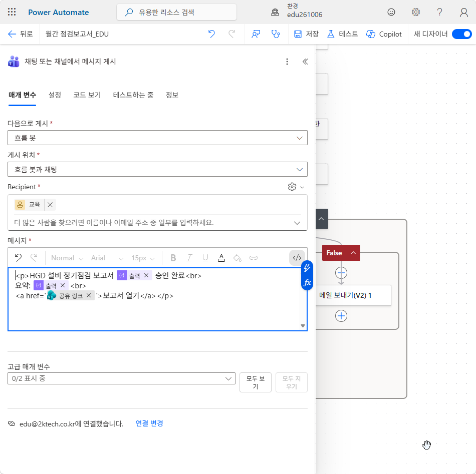
Task: Open the 다음으로 게시 dropdown
Action: pos(157,138)
